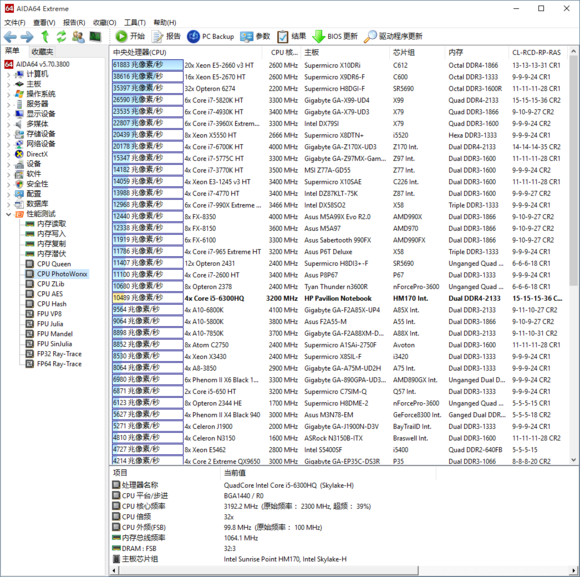Click the Report toolbar icon
Viewport: 580px width, 577px height.
coord(157,36)
